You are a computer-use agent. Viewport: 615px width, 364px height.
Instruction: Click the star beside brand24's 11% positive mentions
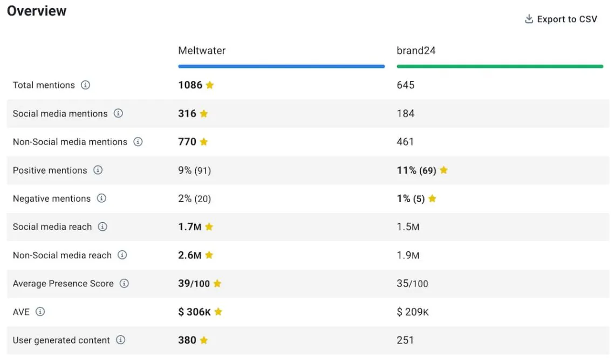click(x=443, y=170)
